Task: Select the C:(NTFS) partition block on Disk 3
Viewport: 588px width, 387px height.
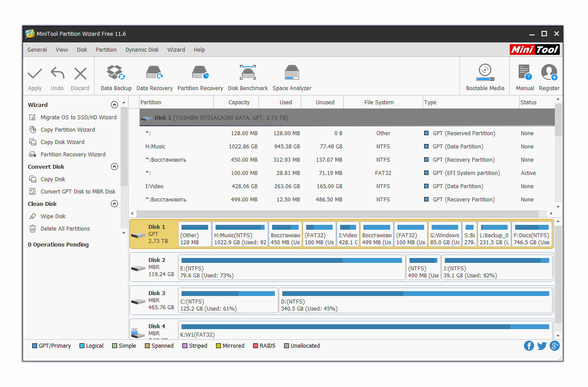Action: click(x=228, y=301)
